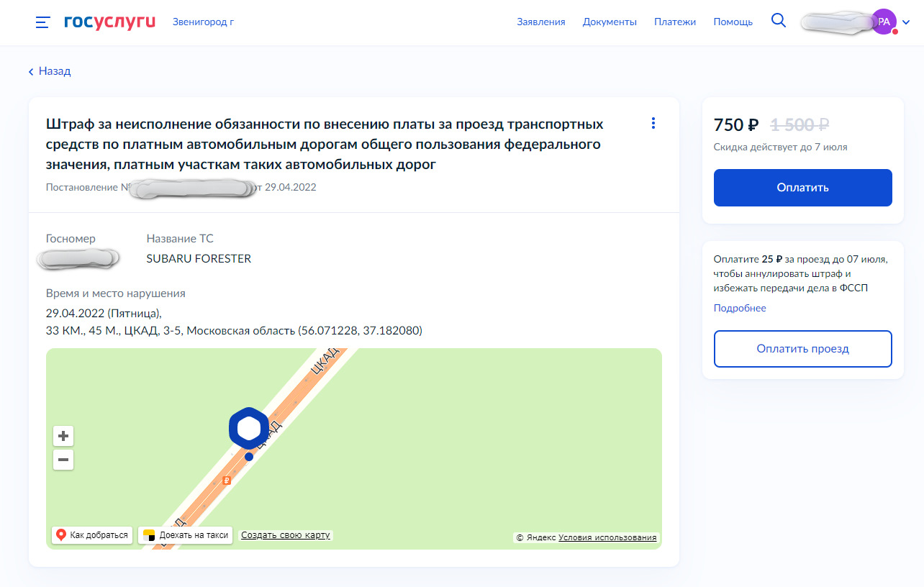Open Помощь in the top menu
Image resolution: width=924 pixels, height=587 pixels.
click(733, 22)
